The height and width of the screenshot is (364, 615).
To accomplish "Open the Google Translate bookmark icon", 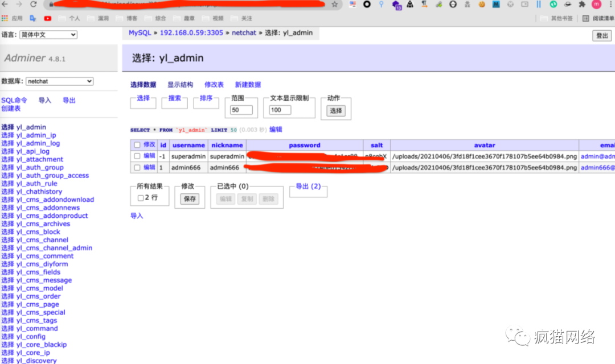I will [x=33, y=18].
